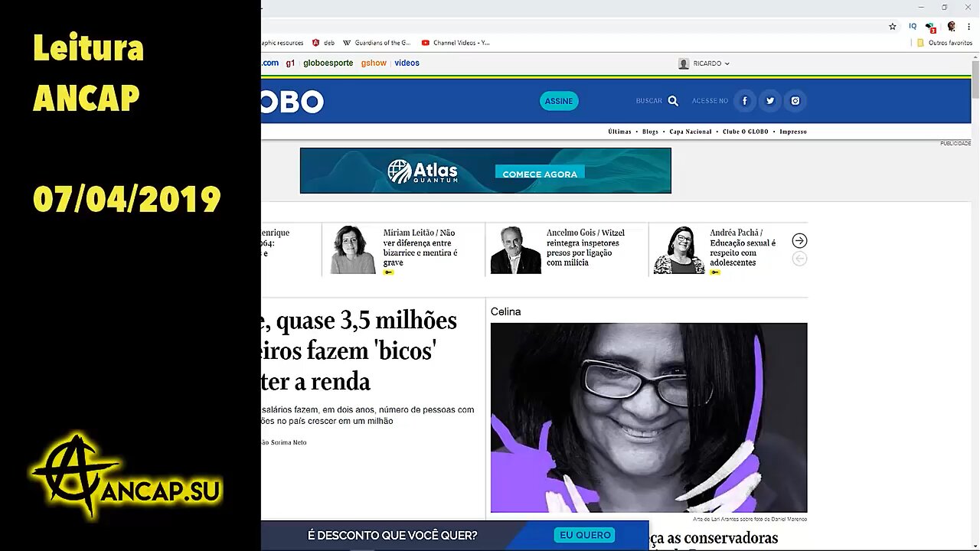Open the Chrome profile avatar
980x551 pixels.
pyautogui.click(x=951, y=26)
